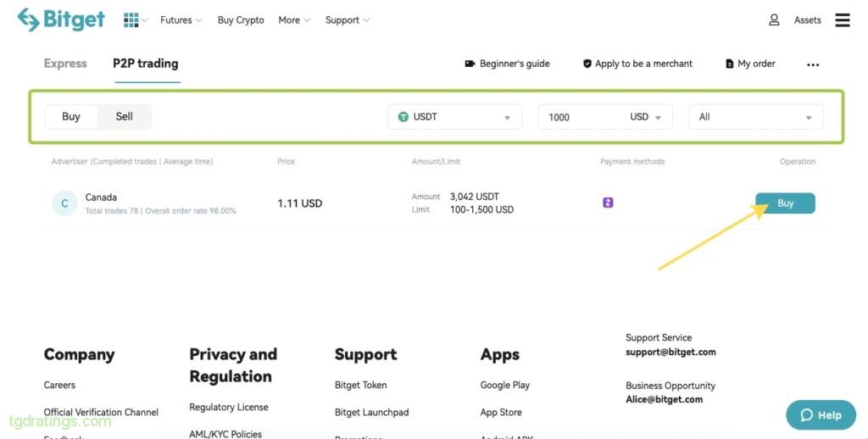Click Apply to be a merchant
Screen dimensions: 868x439
(x=637, y=64)
